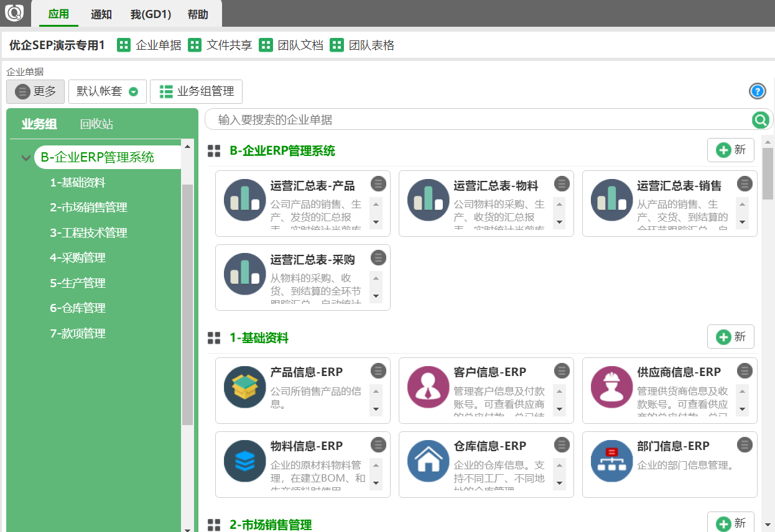Open 运营汇总表-物料 chart icon

[428, 200]
